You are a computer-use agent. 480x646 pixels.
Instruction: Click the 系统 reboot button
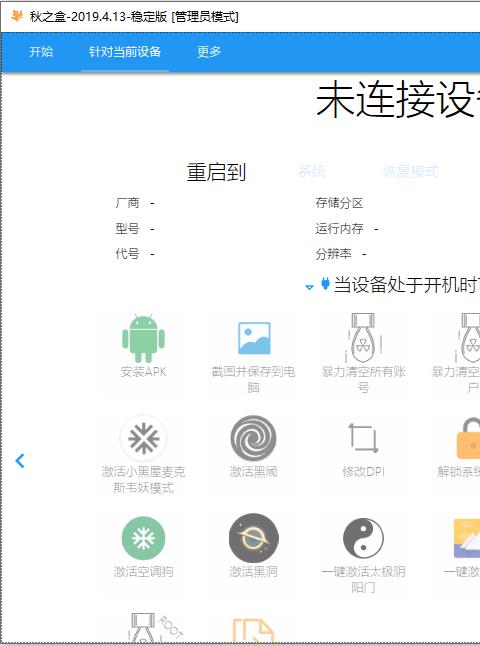(x=311, y=171)
